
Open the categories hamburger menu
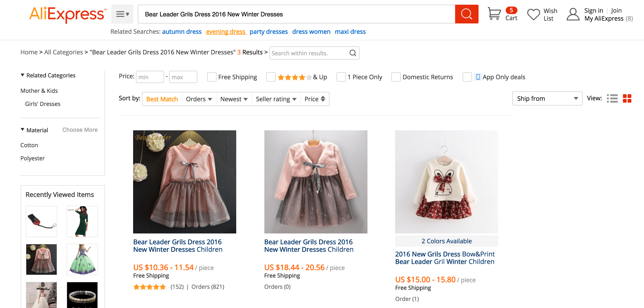click(x=122, y=14)
